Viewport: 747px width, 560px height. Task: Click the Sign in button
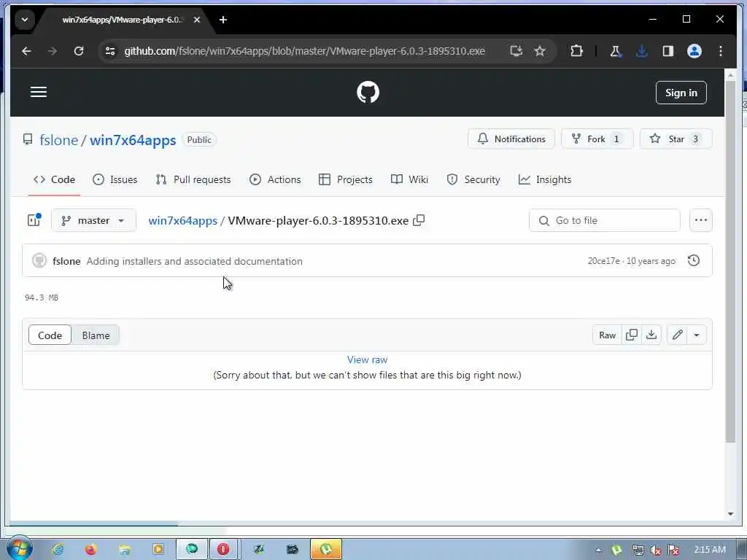681,93
